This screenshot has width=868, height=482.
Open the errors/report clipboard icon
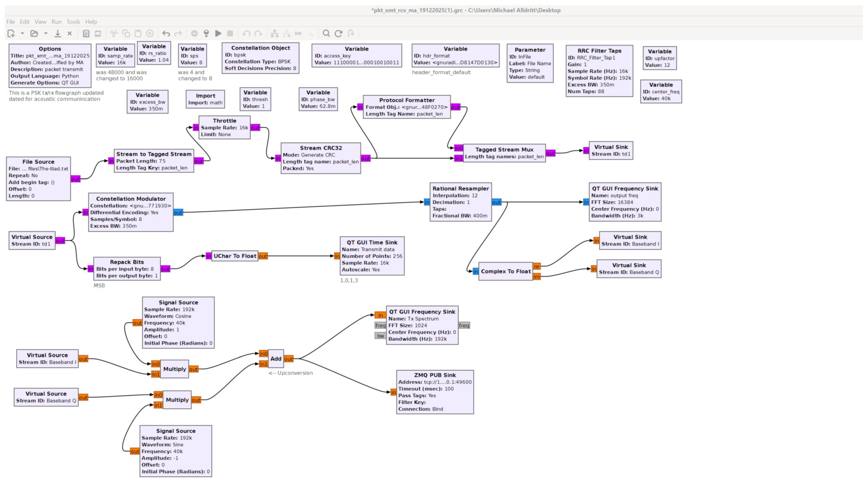click(86, 33)
